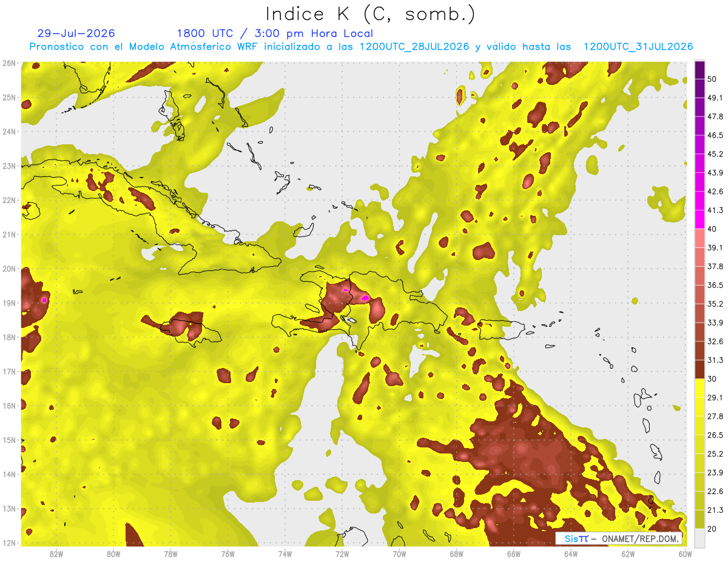Click the latitude label "22N"
Viewport: 728px width, 562px height.
[x=9, y=200]
